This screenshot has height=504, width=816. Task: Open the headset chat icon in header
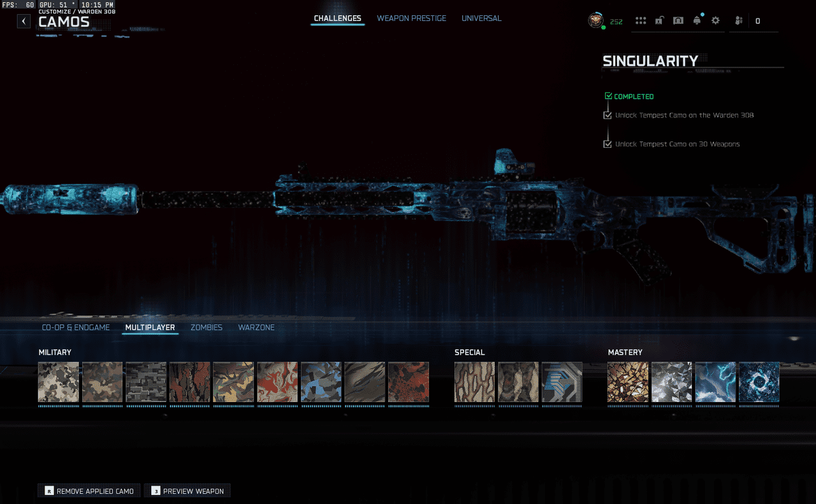pyautogui.click(x=678, y=21)
